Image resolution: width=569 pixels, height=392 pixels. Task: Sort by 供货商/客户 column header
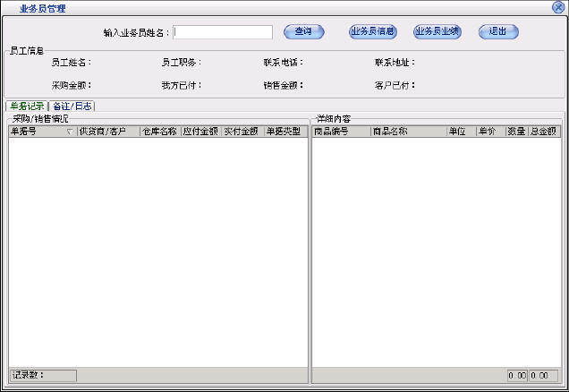107,132
